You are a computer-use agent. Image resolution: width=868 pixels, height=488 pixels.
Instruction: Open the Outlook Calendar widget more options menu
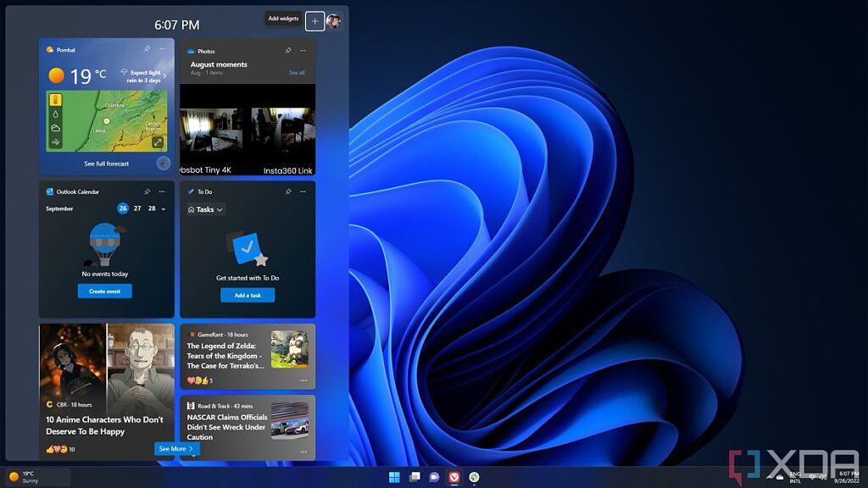click(x=162, y=191)
